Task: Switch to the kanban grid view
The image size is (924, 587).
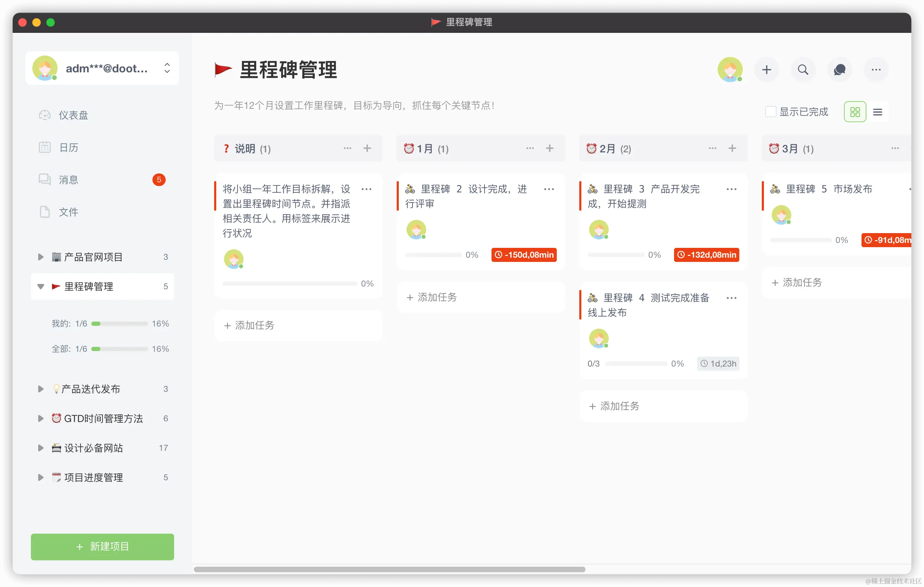Action: tap(855, 112)
